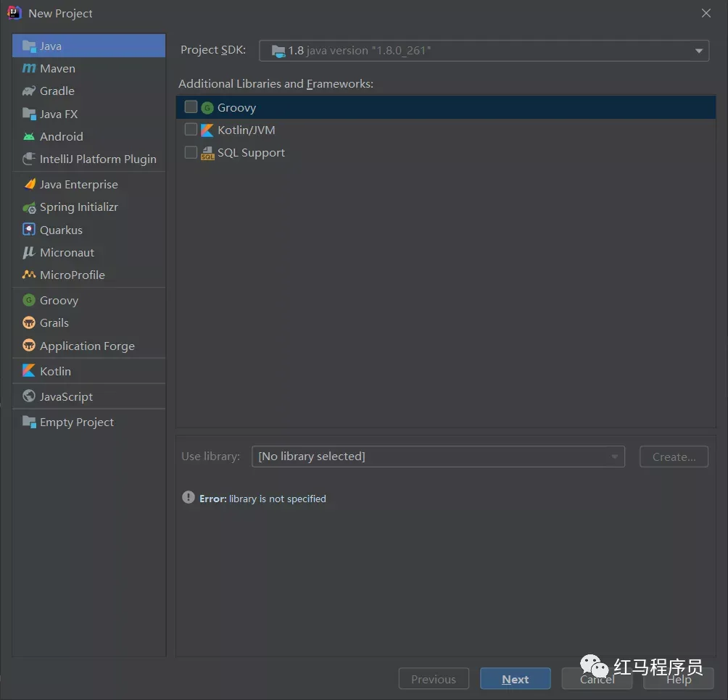Expand the Project SDK dropdown arrow
The image size is (728, 700).
pyautogui.click(x=698, y=51)
